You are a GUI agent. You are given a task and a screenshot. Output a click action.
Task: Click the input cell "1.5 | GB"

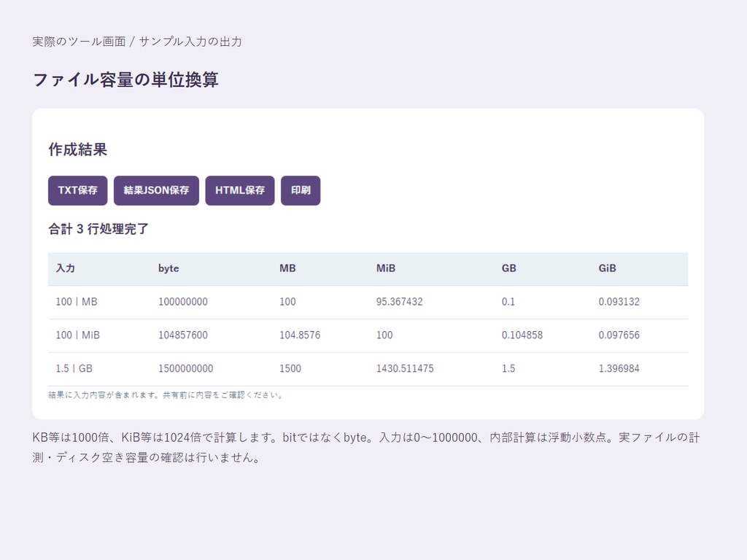[74, 368]
